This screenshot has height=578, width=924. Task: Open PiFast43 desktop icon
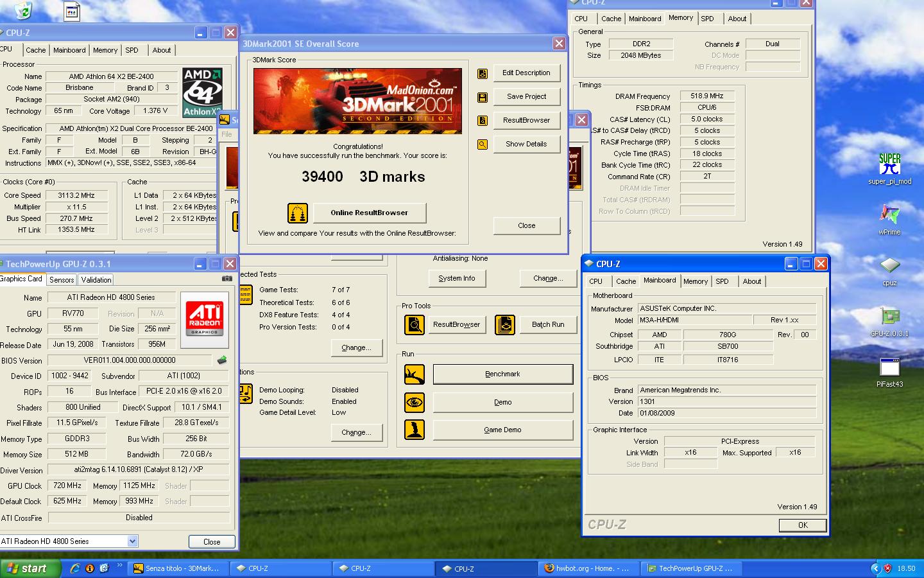(x=889, y=373)
